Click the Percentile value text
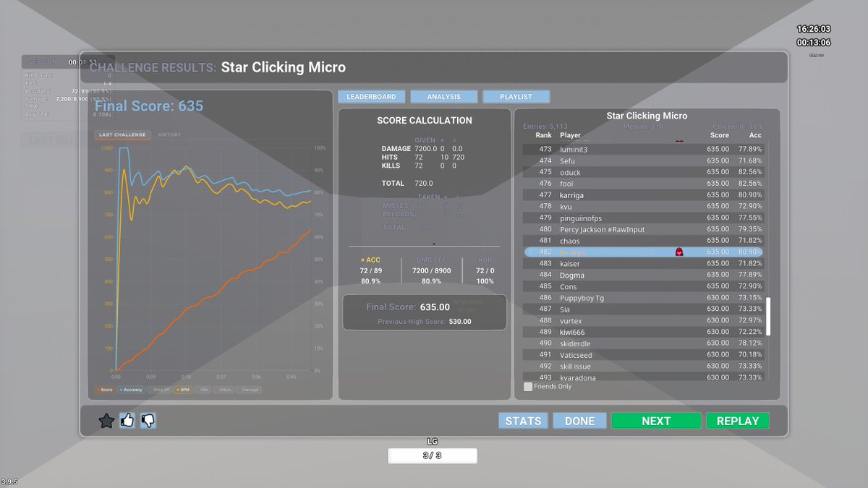This screenshot has width=868, height=488. (x=738, y=127)
